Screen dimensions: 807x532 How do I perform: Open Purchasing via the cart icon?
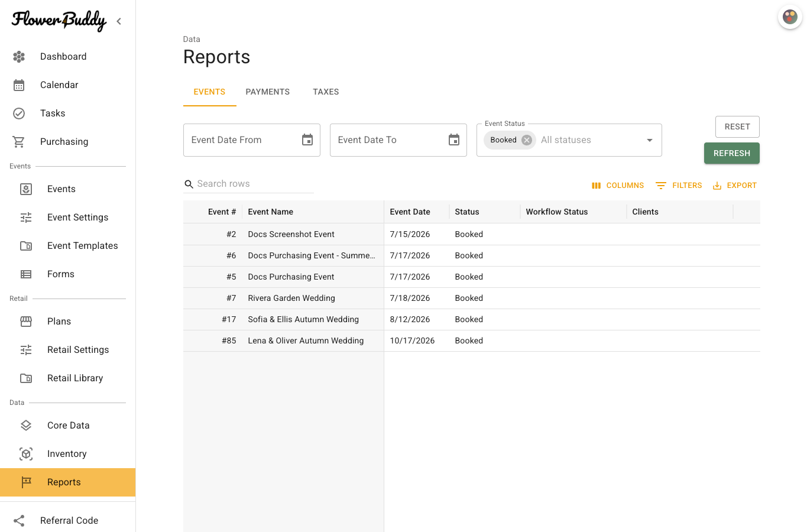19,142
